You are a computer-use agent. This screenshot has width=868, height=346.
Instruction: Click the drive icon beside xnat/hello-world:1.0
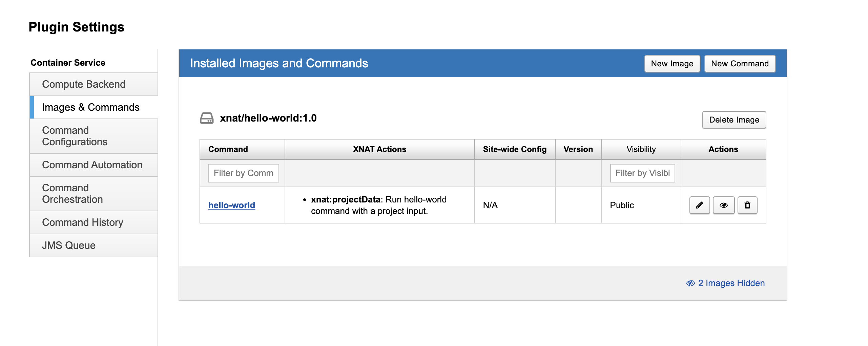(x=206, y=118)
